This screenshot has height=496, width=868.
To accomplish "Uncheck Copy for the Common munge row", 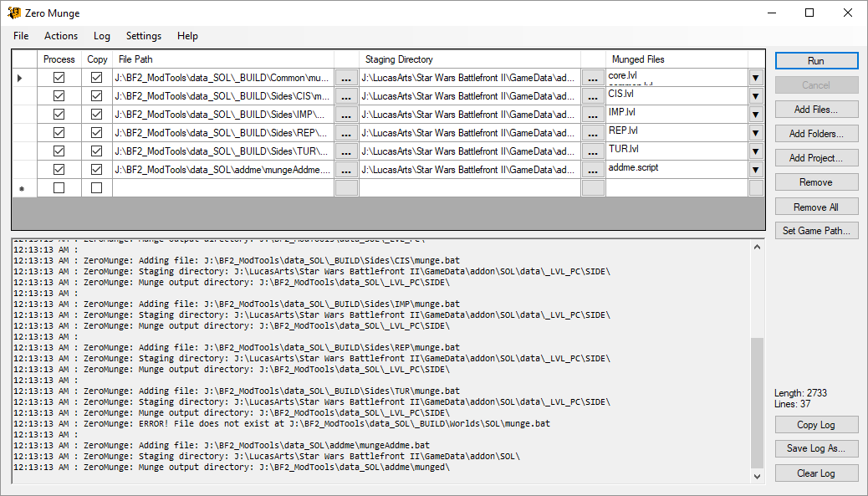I will click(x=96, y=78).
